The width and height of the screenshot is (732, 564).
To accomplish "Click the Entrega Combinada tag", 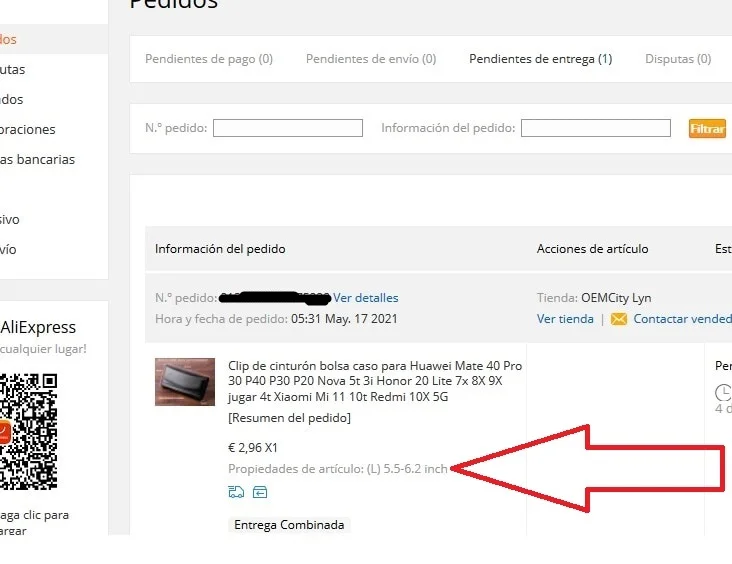I will pyautogui.click(x=289, y=525).
